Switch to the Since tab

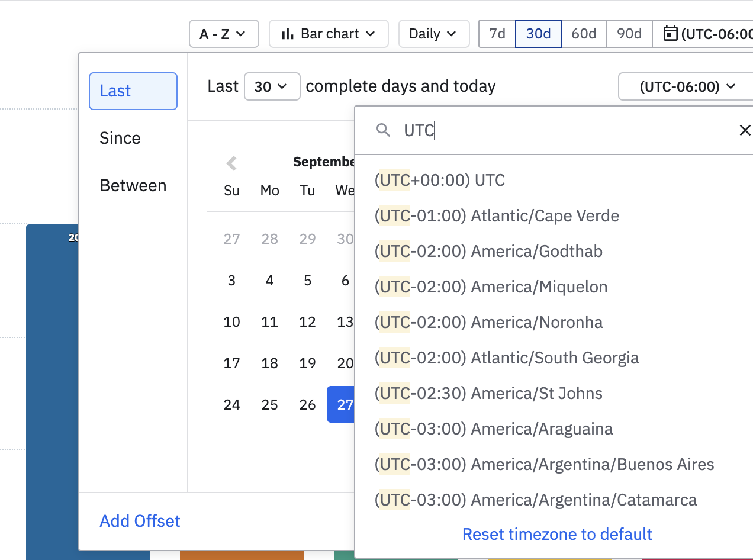coord(120,138)
